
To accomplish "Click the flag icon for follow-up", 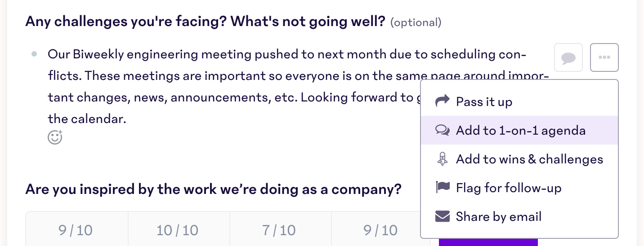I will click(443, 188).
